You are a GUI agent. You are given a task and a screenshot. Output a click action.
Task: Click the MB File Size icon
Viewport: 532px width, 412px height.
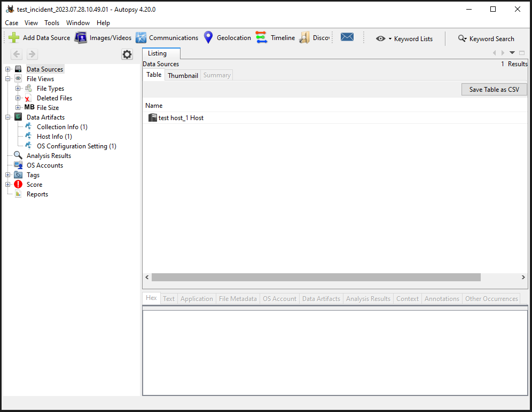pos(29,107)
